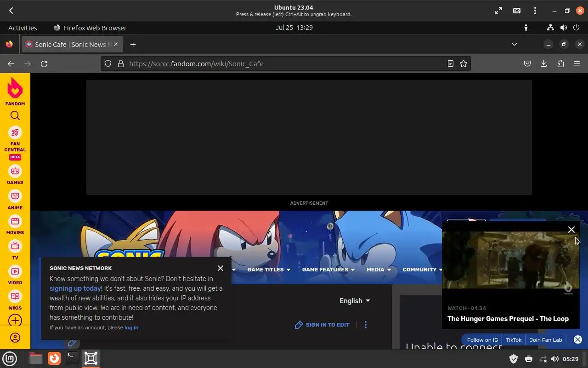Toggle Firefox reader view
Viewport: 588px width, 368px height.
click(x=451, y=64)
